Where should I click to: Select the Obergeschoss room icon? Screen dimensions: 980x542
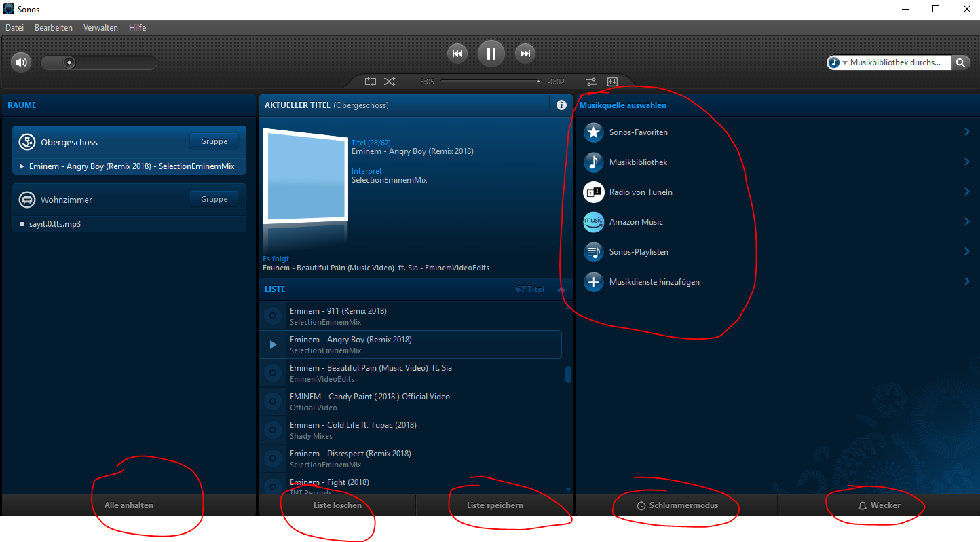[26, 142]
